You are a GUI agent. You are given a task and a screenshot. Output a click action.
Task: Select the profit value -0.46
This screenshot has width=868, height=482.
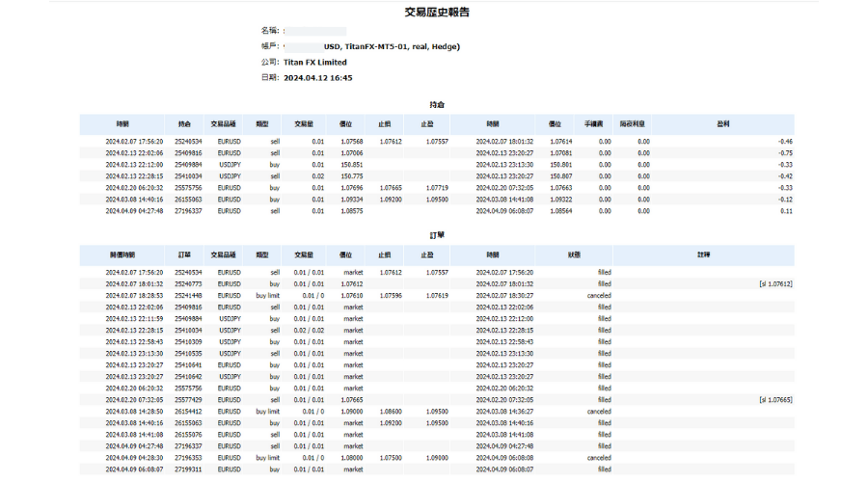coord(785,142)
